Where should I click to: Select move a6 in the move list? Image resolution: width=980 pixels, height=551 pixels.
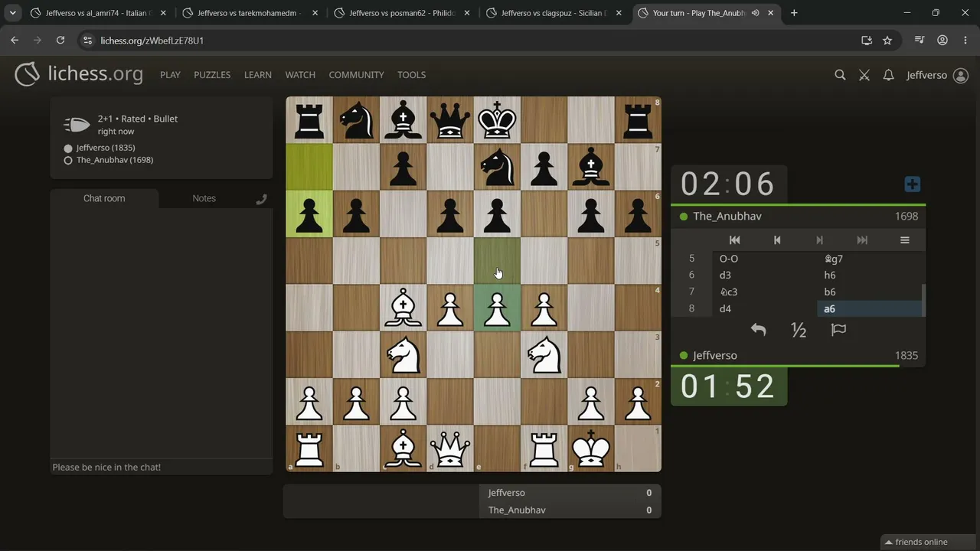tap(871, 308)
